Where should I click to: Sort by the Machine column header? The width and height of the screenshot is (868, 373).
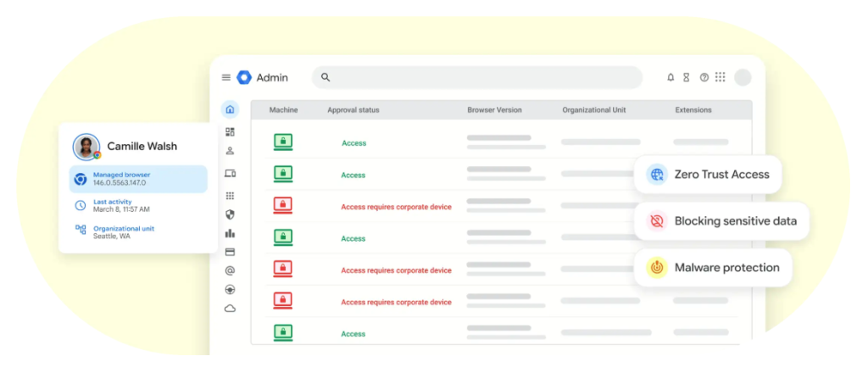point(283,110)
